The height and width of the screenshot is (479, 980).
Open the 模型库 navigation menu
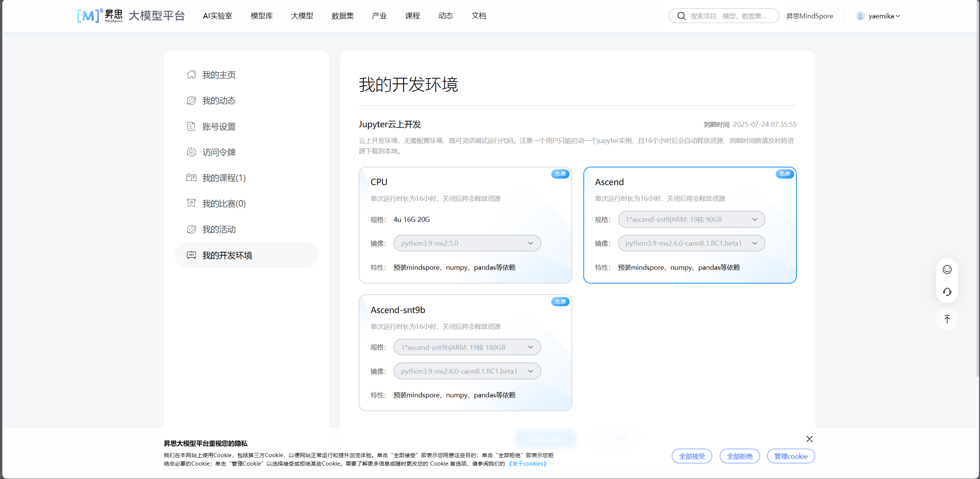pyautogui.click(x=261, y=16)
